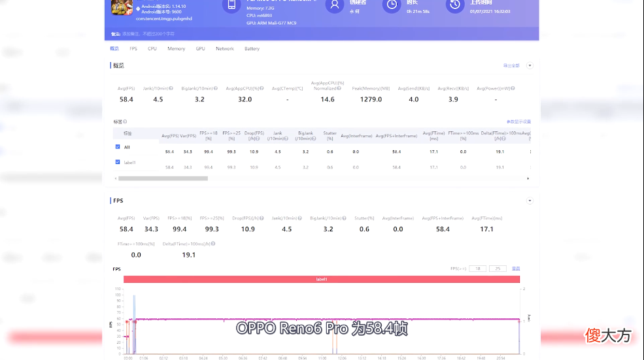Click the FPS threshold field showing 25

click(x=498, y=269)
